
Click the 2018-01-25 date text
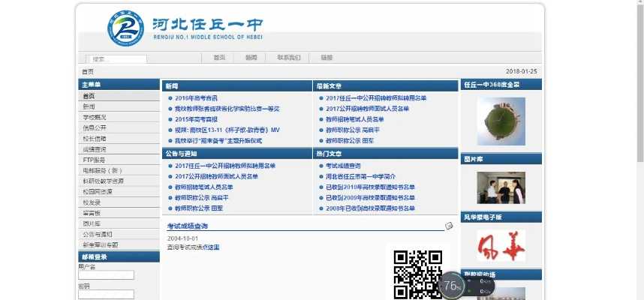coord(521,71)
